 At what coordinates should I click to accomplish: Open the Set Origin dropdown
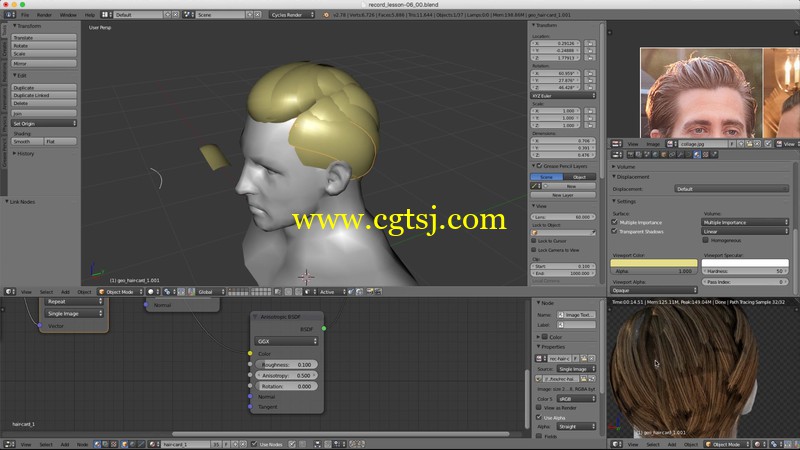pos(44,123)
